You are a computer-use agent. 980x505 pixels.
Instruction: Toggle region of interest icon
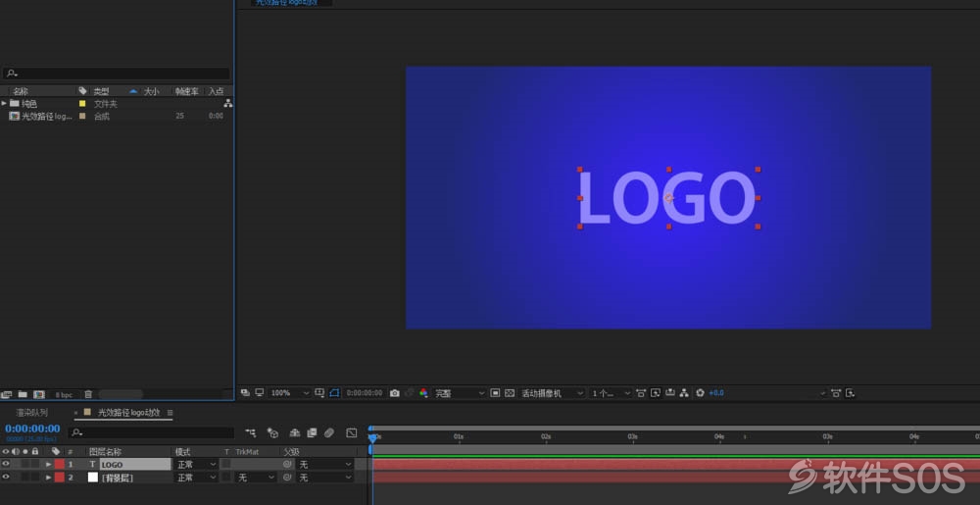point(495,392)
